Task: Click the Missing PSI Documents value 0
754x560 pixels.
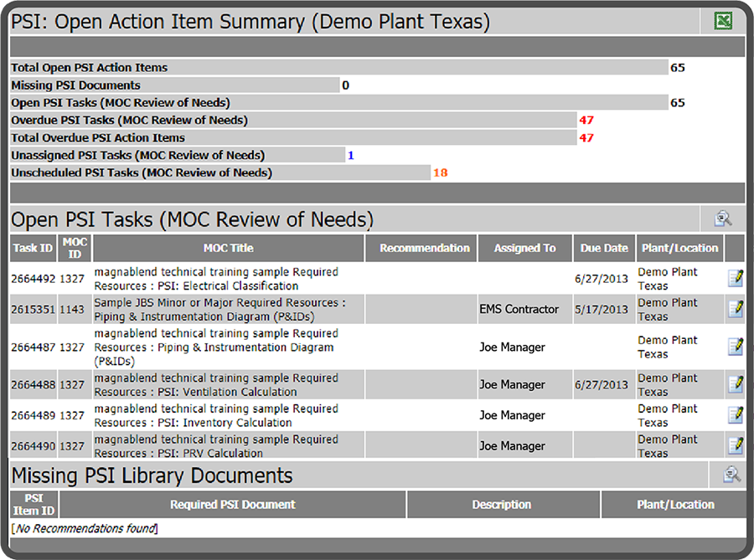Action: point(345,85)
